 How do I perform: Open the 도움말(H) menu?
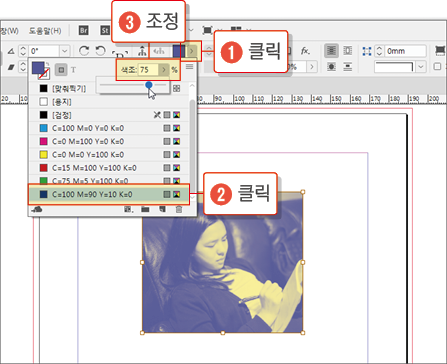(45, 31)
